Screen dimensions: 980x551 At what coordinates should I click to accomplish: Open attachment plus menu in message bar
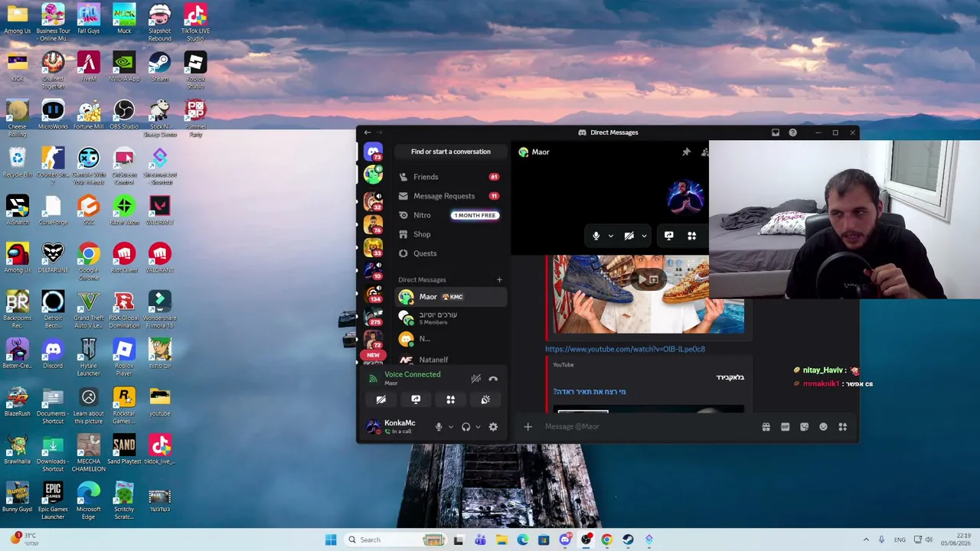(x=528, y=427)
